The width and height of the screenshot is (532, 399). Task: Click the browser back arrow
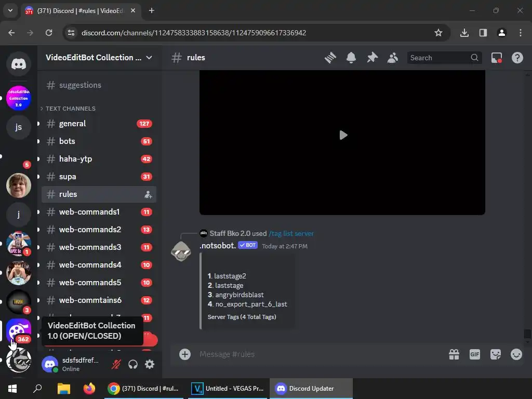coord(11,33)
